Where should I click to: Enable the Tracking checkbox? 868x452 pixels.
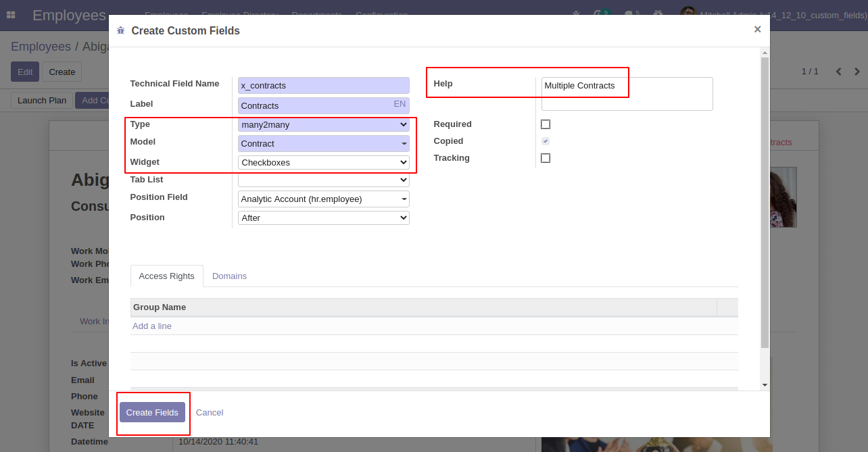546,158
